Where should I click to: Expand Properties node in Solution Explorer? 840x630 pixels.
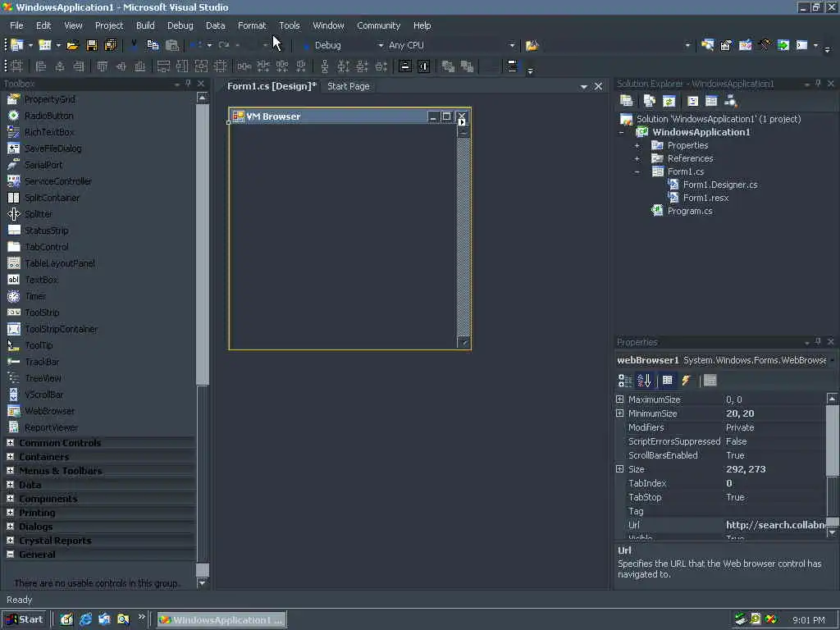pyautogui.click(x=637, y=145)
